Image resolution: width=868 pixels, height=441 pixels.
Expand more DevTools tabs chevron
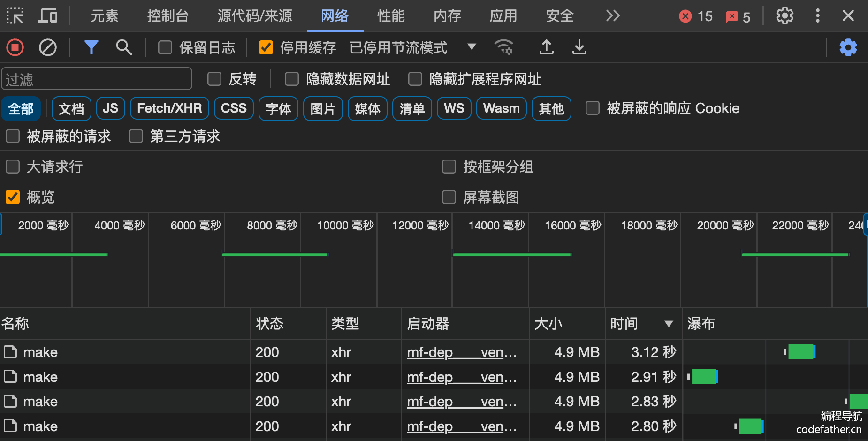point(613,16)
